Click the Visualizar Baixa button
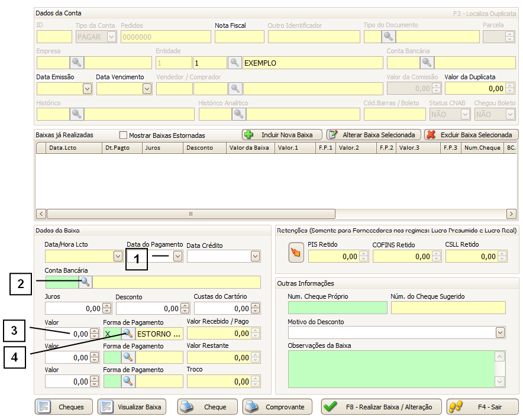This screenshot has height=420, width=523. click(x=132, y=407)
